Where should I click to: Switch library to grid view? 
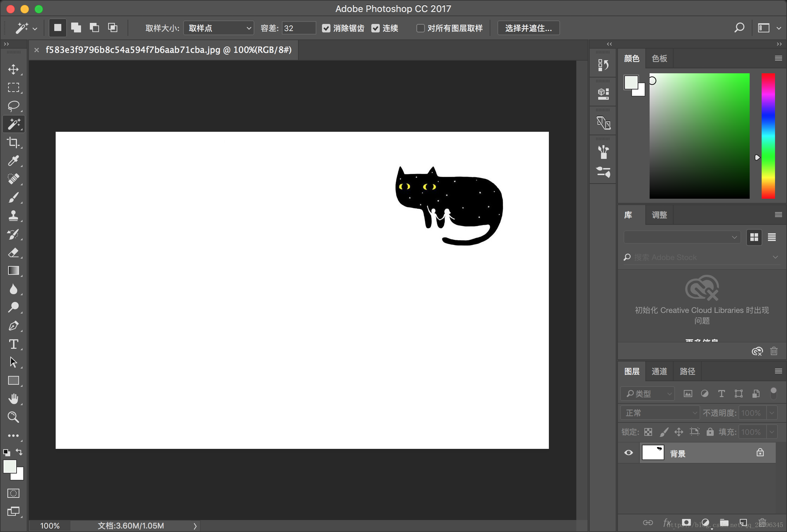tap(754, 237)
